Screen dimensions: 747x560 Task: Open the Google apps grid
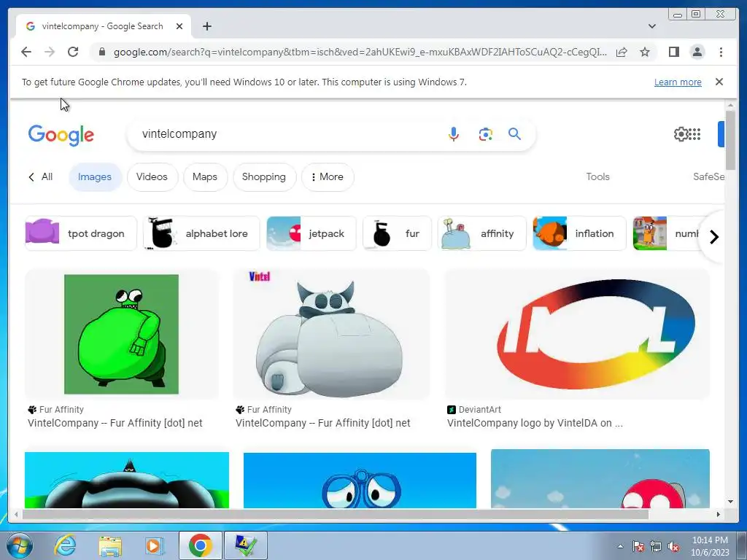695,134
